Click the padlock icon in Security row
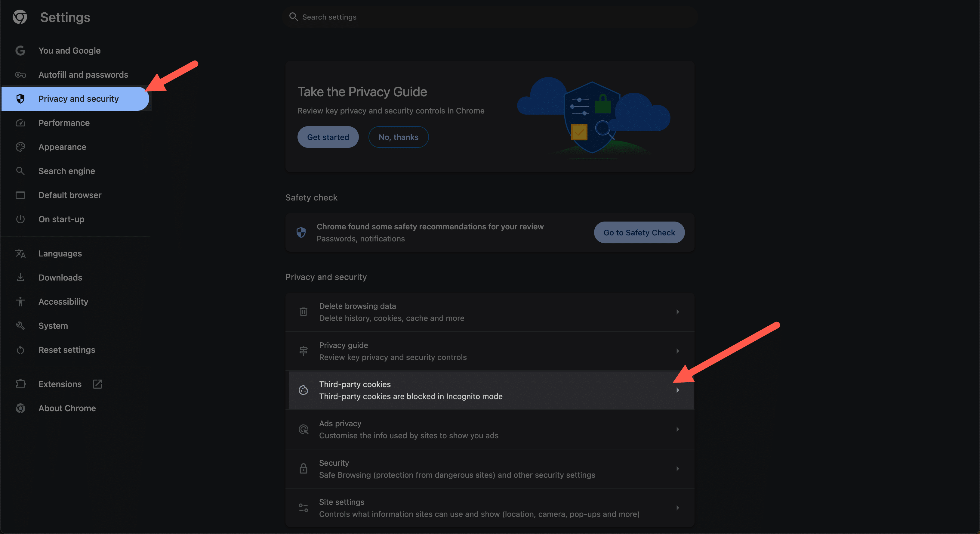The image size is (980, 534). coord(303,469)
